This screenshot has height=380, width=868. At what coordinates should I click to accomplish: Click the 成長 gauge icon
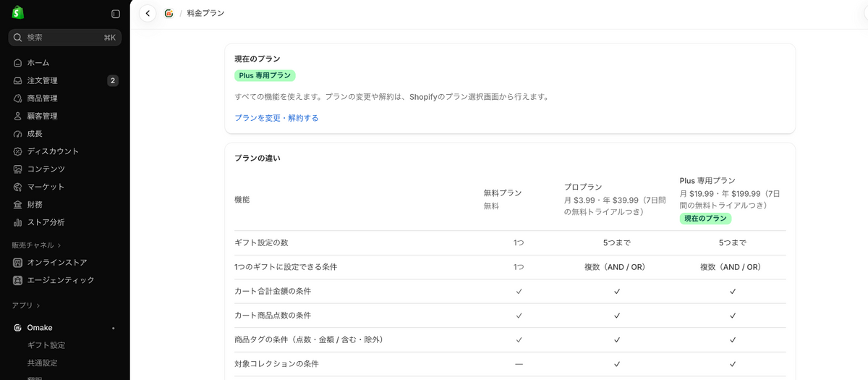coord(18,134)
